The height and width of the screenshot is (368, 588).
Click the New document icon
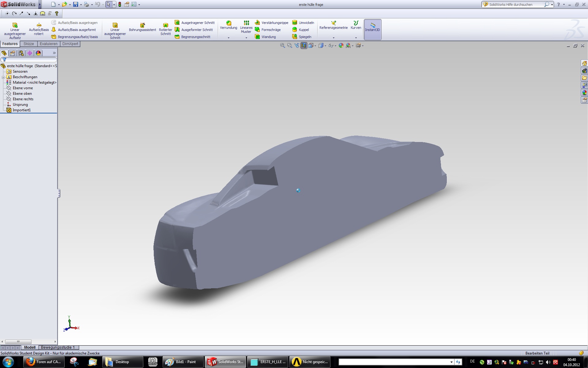click(x=54, y=4)
